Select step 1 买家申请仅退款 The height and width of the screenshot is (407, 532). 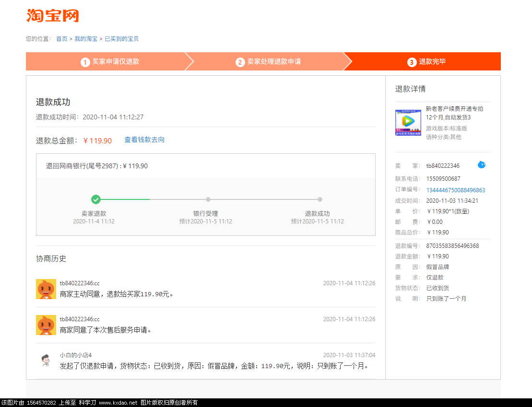tap(110, 62)
